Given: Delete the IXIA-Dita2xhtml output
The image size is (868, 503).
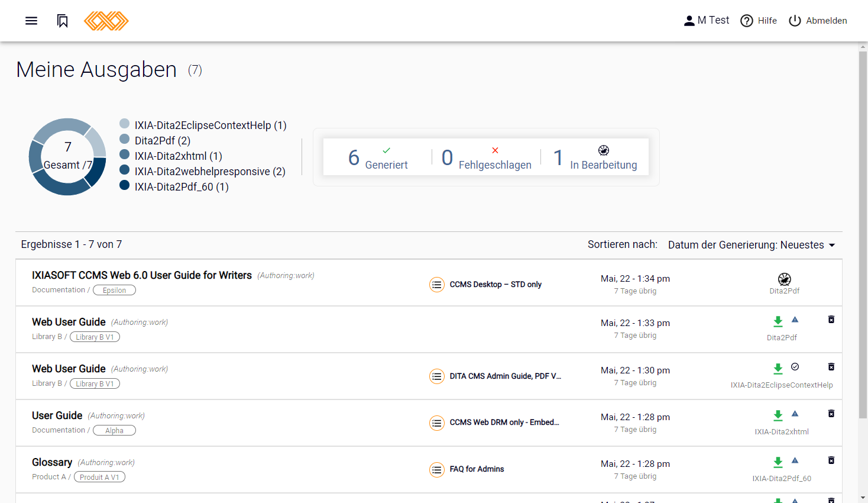Looking at the screenshot, I should (x=831, y=414).
